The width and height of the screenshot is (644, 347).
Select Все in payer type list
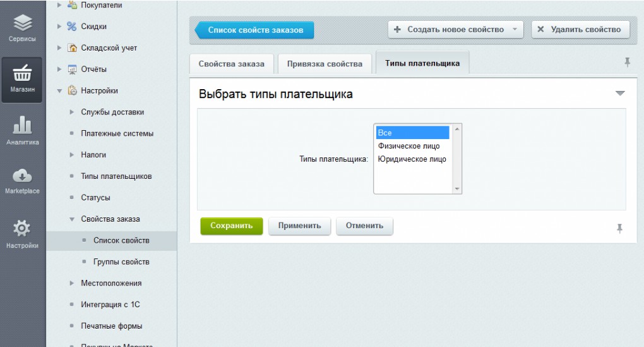413,133
